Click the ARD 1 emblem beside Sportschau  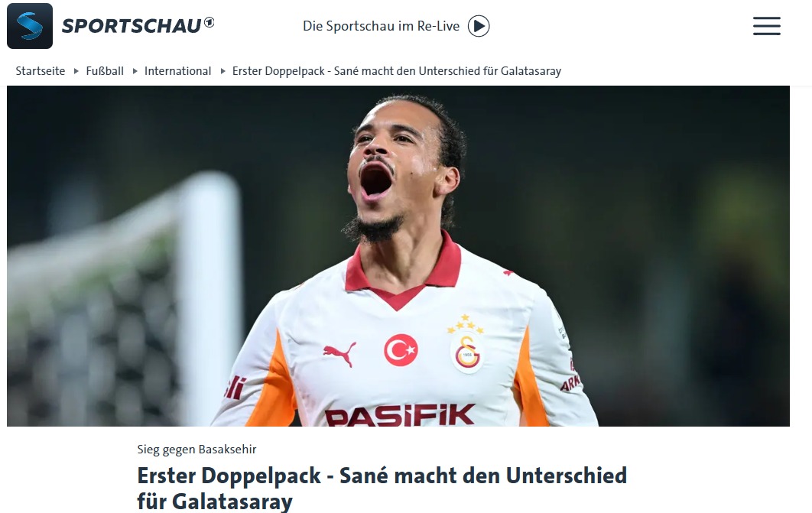[209, 22]
